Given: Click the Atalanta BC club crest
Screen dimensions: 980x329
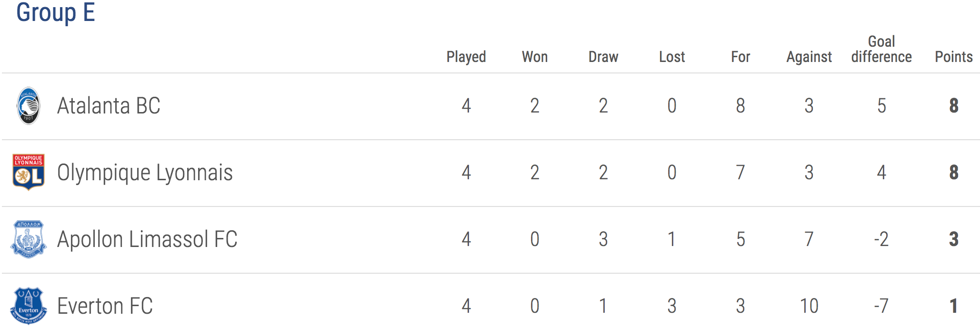Looking at the screenshot, I should 29,106.
